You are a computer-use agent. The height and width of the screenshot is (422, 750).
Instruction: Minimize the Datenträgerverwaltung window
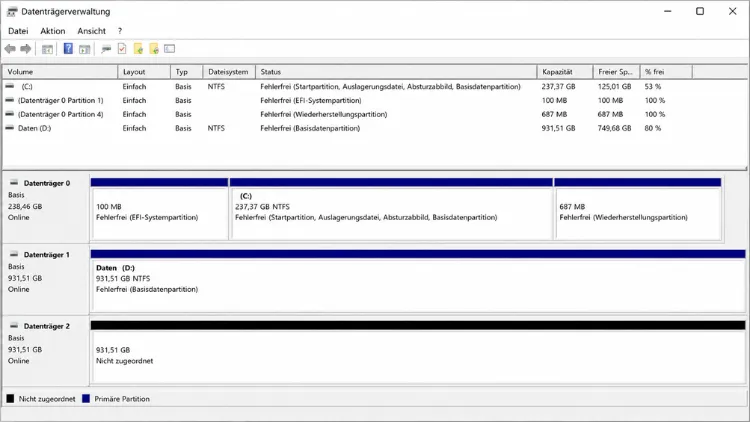pos(668,11)
